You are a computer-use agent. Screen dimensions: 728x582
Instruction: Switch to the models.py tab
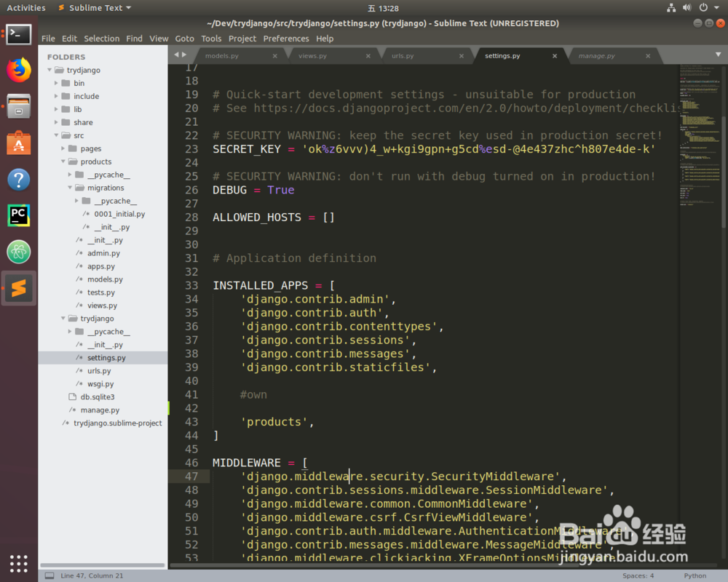(x=222, y=56)
